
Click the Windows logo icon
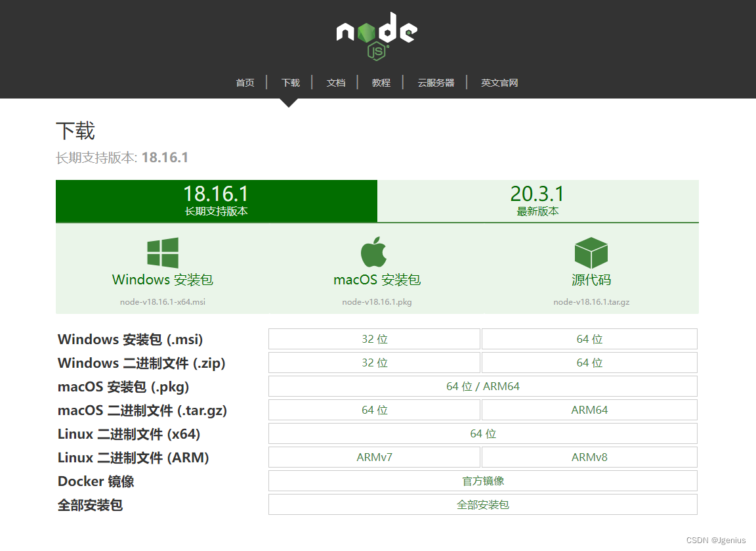click(163, 252)
